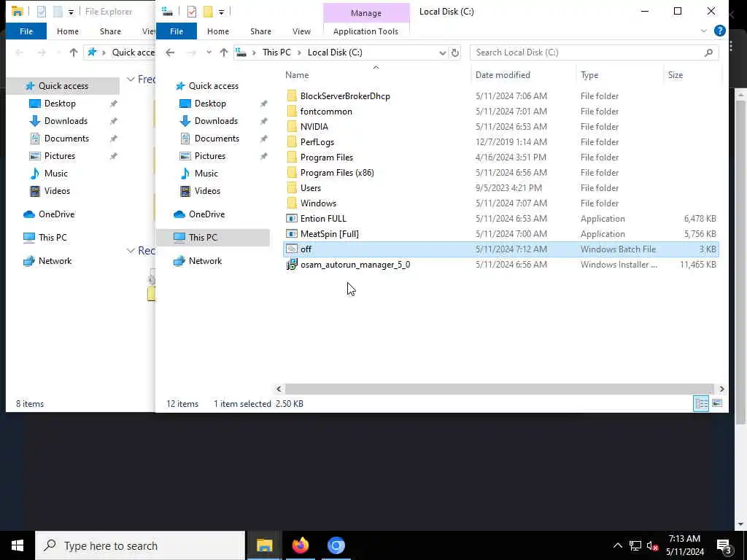The height and width of the screenshot is (560, 747).
Task: Open Documents in the back window sidebar
Action: coord(66,139)
